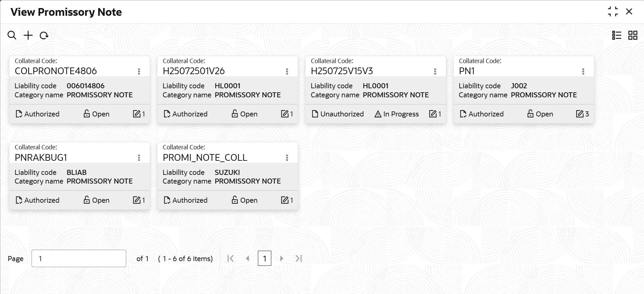Open the search panel
The height and width of the screenshot is (294, 644).
[12, 35]
